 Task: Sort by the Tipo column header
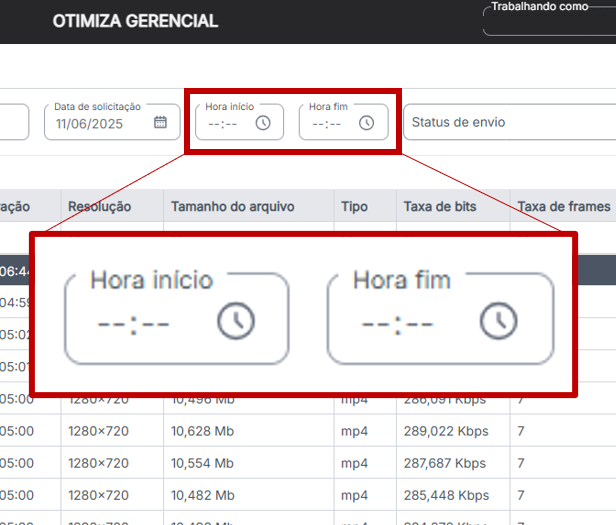[x=354, y=206]
